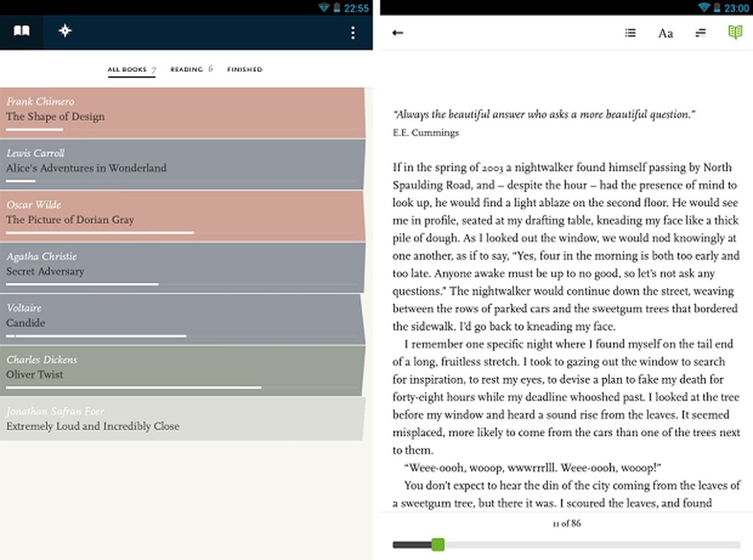Open Secret Adversary by Agatha Christie

pos(153,264)
